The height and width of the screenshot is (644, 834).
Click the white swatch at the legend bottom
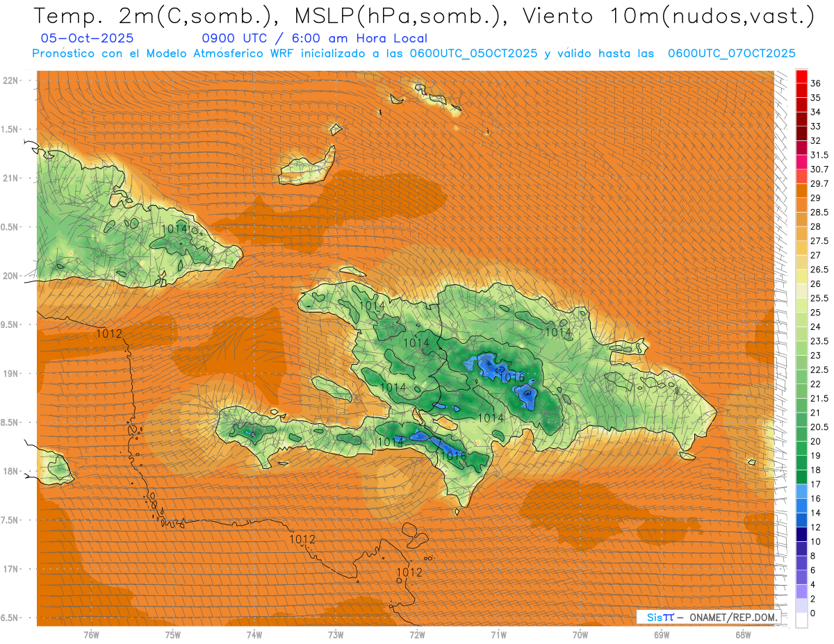pos(801,620)
